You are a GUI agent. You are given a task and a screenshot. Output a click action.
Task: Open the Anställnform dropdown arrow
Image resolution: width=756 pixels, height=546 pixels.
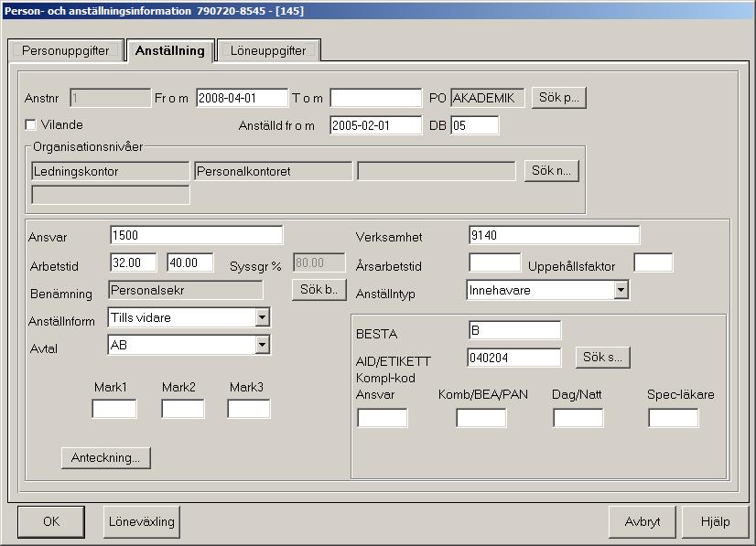click(x=263, y=317)
